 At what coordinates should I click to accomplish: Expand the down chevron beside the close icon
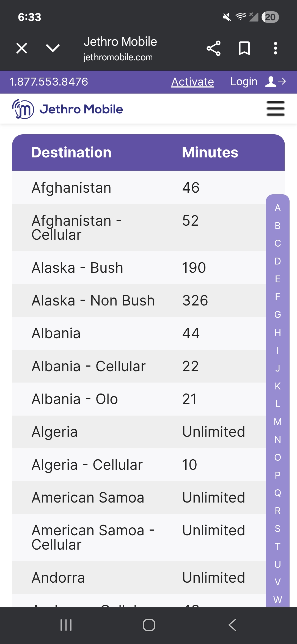[x=53, y=48]
